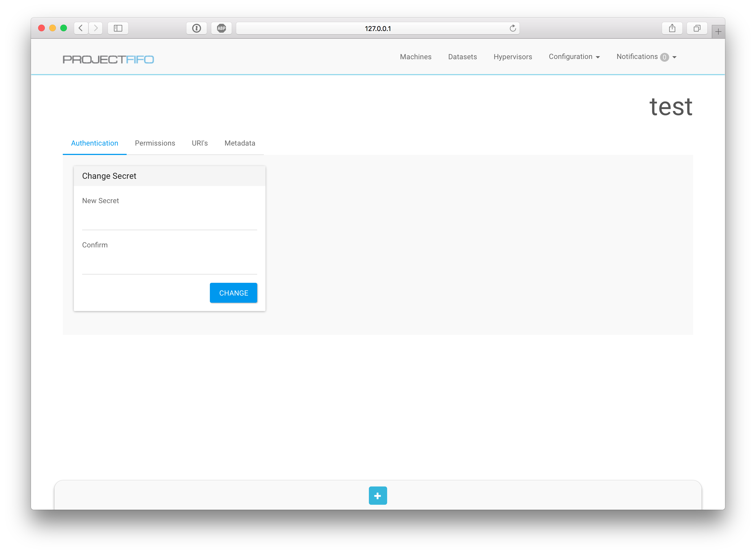Click the blue plus button at bottom
The height and width of the screenshot is (554, 756).
click(378, 496)
